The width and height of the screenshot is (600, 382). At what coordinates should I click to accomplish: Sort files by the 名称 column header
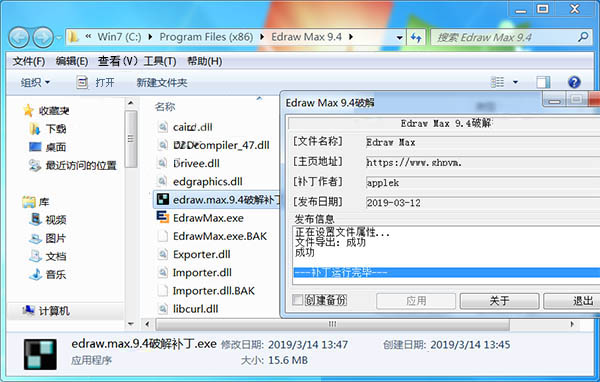click(x=165, y=107)
